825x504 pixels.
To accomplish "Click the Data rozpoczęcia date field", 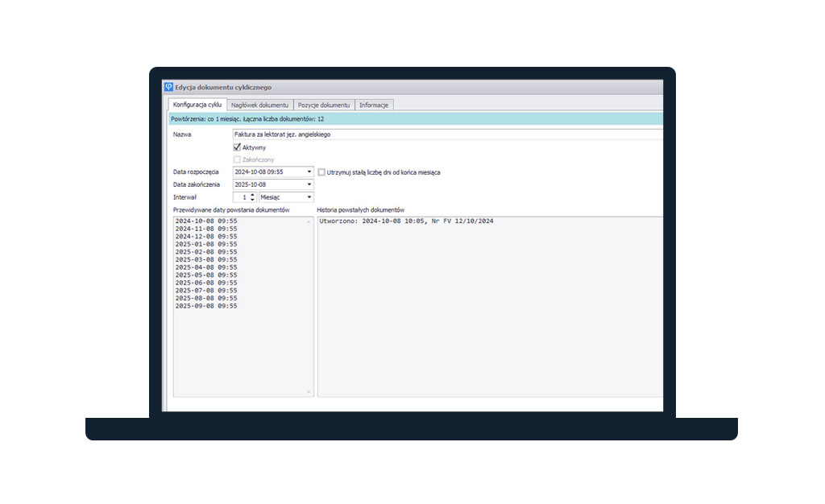I will click(267, 172).
